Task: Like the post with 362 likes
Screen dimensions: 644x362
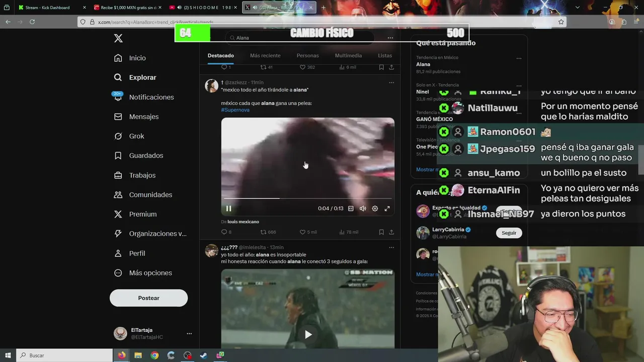Action: (x=302, y=67)
